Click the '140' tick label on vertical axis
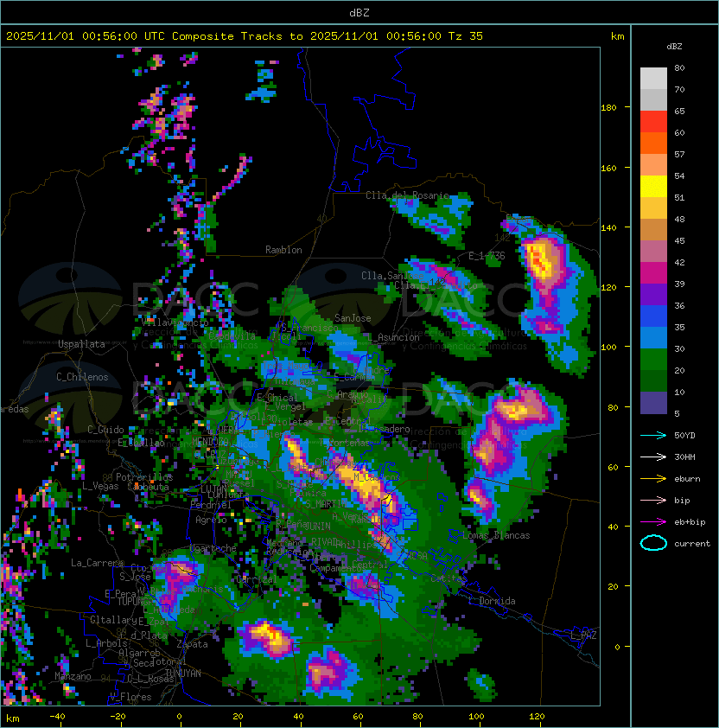Image resolution: width=719 pixels, height=728 pixels. [x=608, y=227]
